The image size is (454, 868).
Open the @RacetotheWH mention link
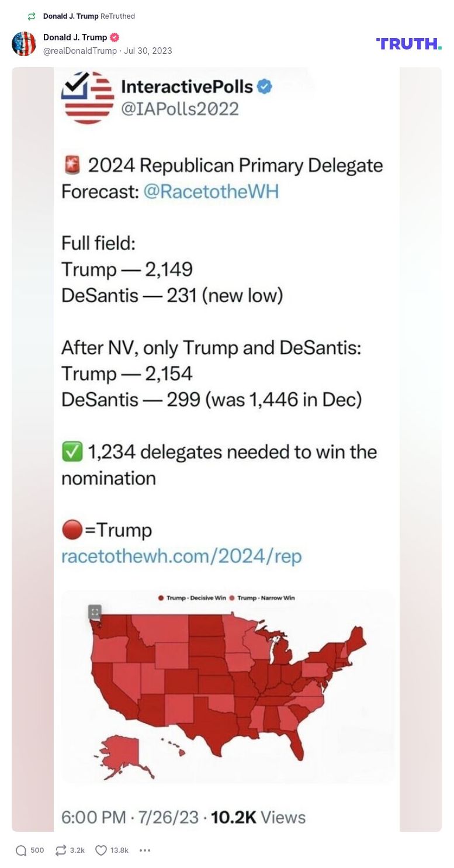click(211, 192)
